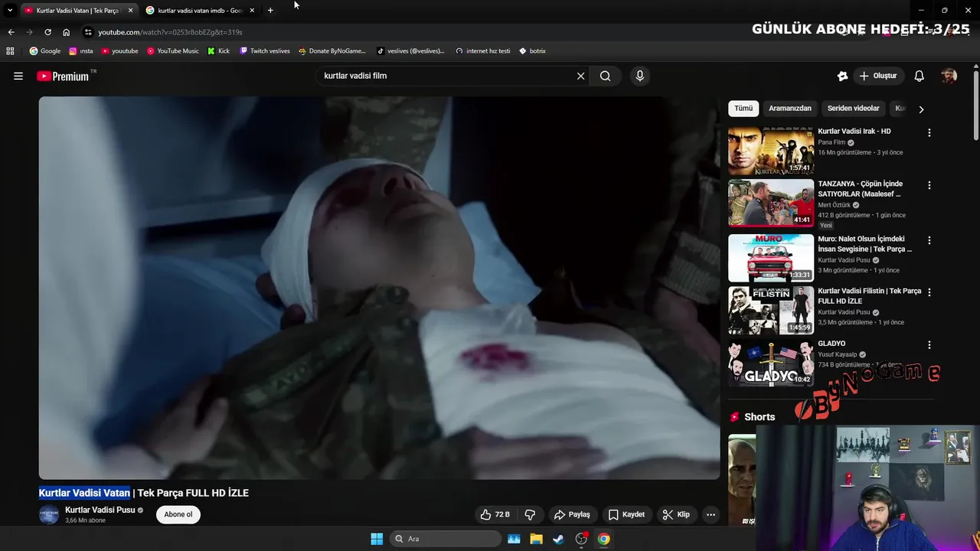Run search with magnifier button
The width and height of the screenshot is (980, 551).
pos(605,76)
